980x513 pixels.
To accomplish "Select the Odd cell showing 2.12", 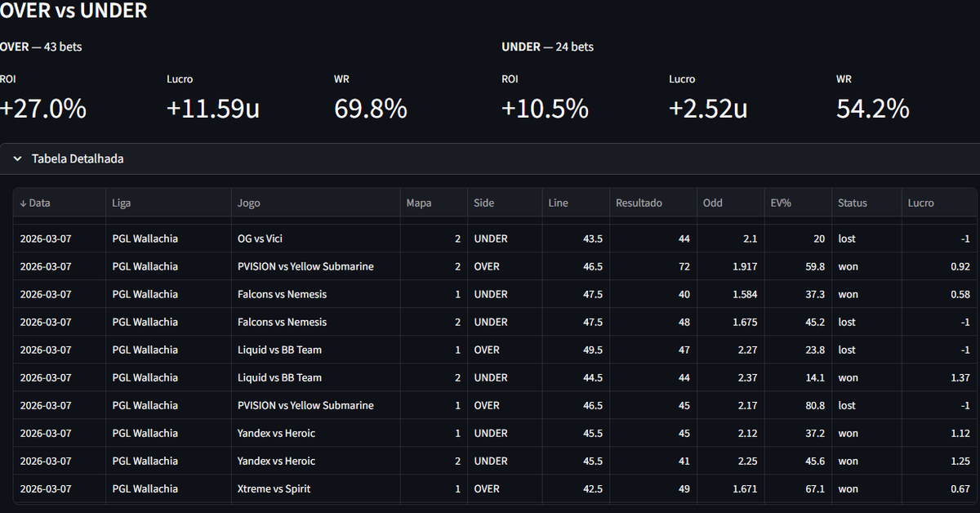I will click(731, 433).
